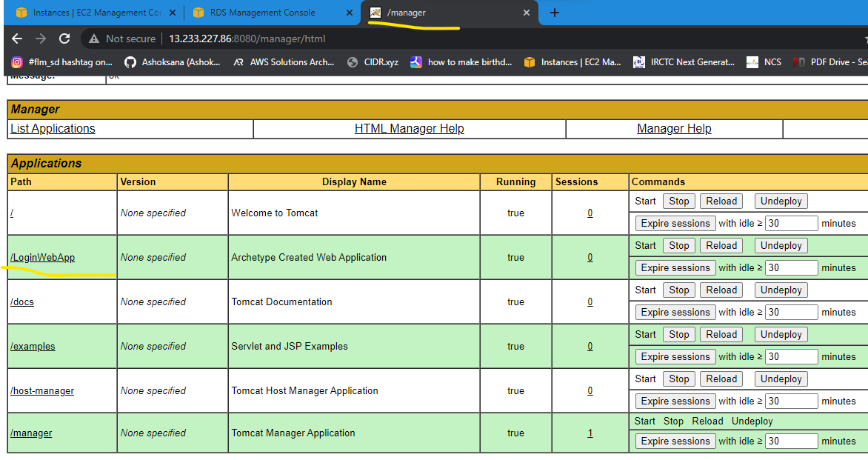Stop the /LoginWebApp application
Viewport: 868px width, 460px height.
pyautogui.click(x=678, y=246)
